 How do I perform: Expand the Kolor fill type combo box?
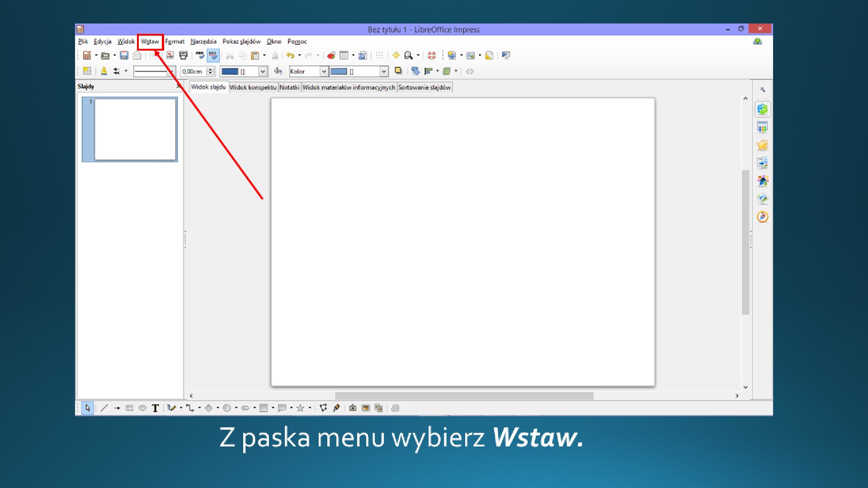point(325,71)
